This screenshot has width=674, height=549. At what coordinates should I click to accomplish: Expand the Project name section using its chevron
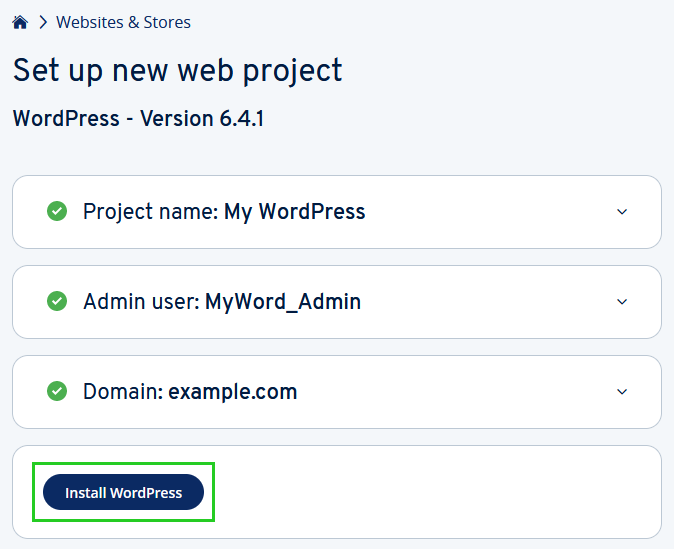622,212
